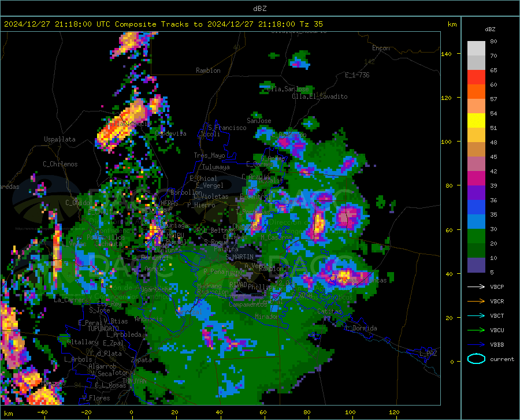
Task: Click the dBZ title at the top
Action: coord(259,9)
